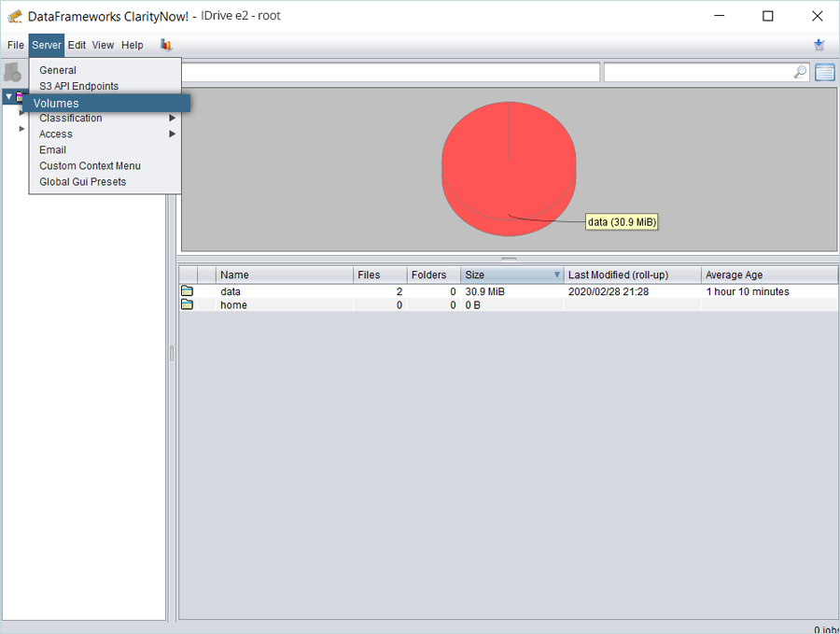Collapse the root tree node
The image size is (840, 634).
click(x=9, y=96)
